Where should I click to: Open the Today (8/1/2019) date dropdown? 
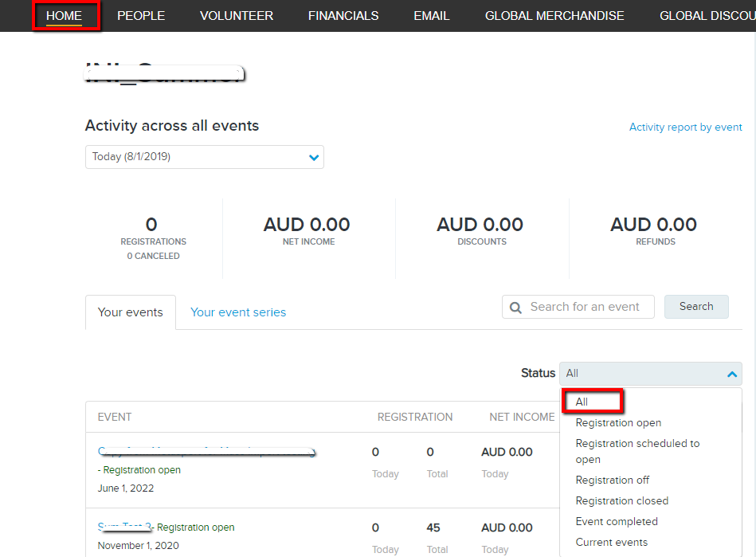click(x=204, y=157)
